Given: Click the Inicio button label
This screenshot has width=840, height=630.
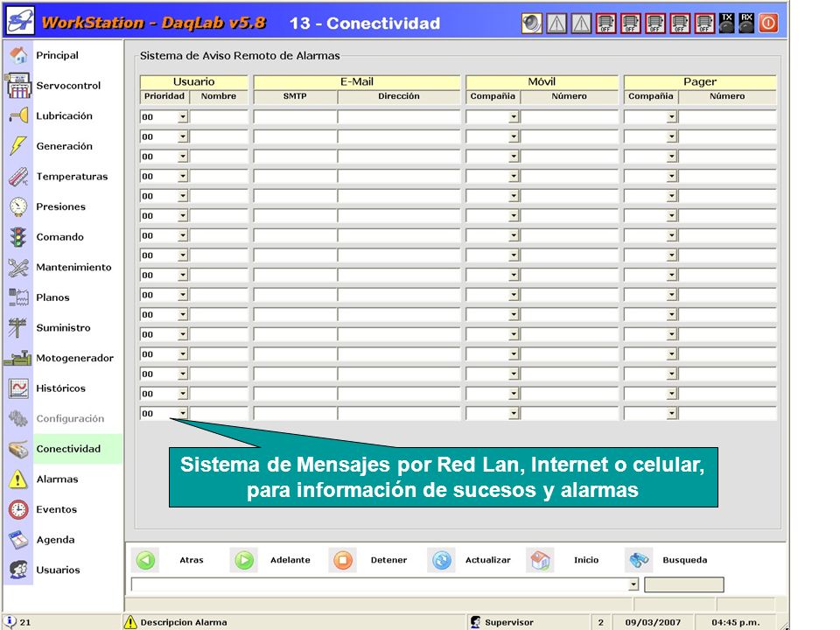Looking at the screenshot, I should 586,560.
